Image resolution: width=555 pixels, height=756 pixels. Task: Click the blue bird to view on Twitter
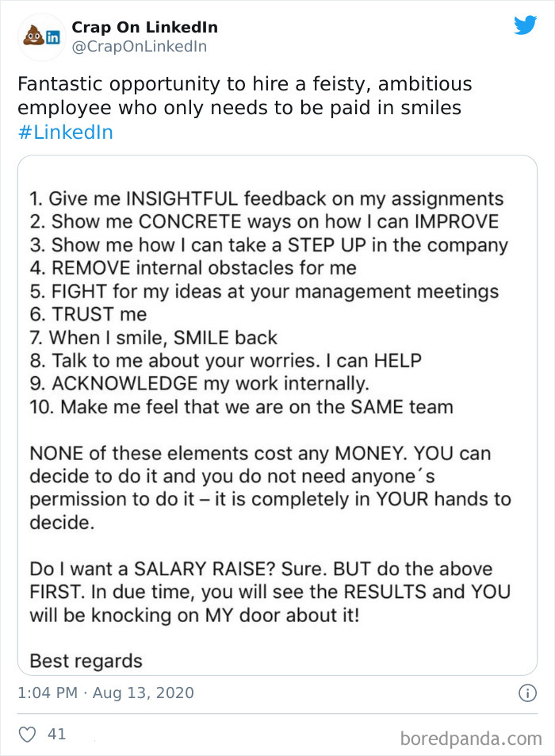coord(525,26)
